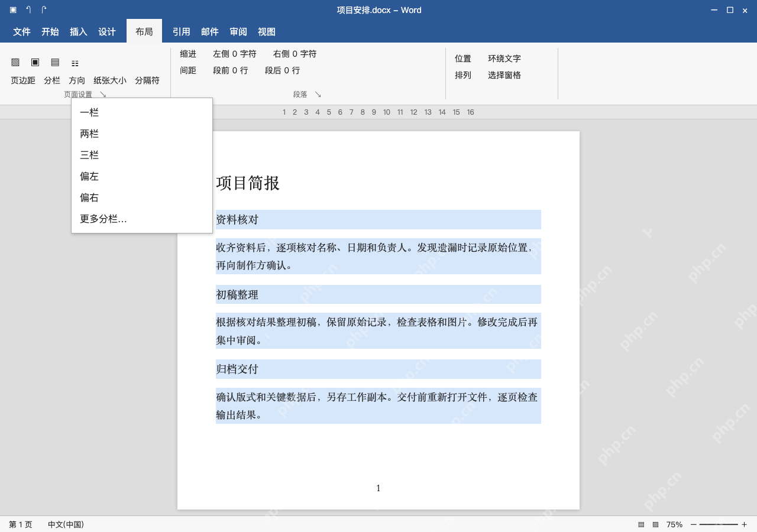Switch to the 开始 tab
Screen dimensions: 757x532
[x=50, y=32]
